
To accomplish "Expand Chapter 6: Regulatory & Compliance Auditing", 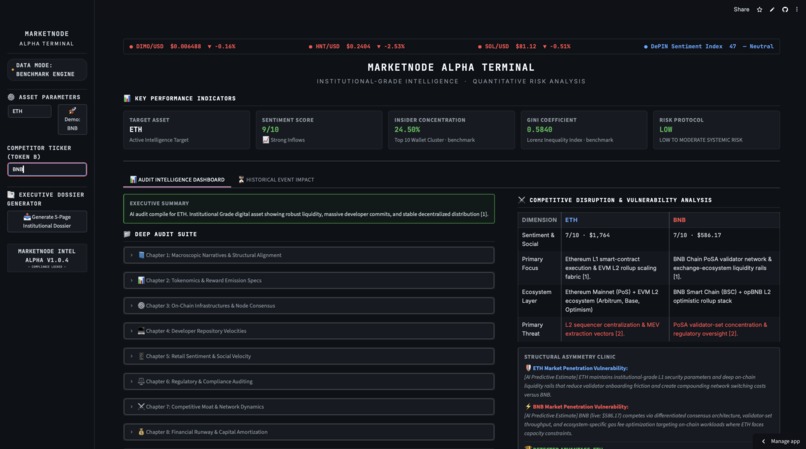I will coord(308,382).
